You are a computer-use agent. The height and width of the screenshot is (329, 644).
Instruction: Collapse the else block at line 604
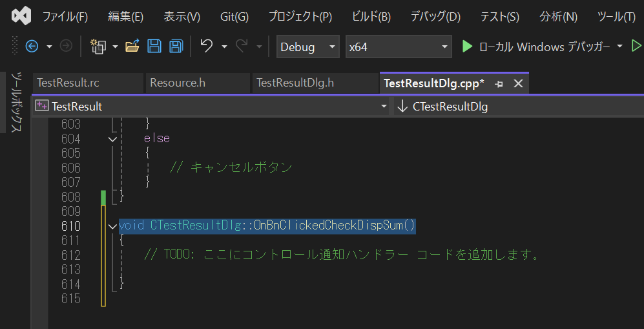pos(113,139)
